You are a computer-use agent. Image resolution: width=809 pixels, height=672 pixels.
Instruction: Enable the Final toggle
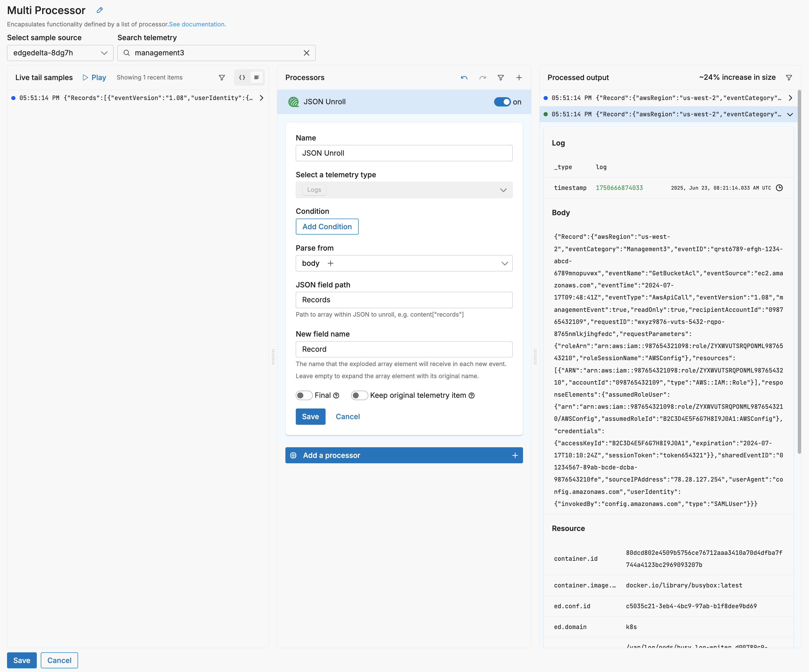[304, 396]
